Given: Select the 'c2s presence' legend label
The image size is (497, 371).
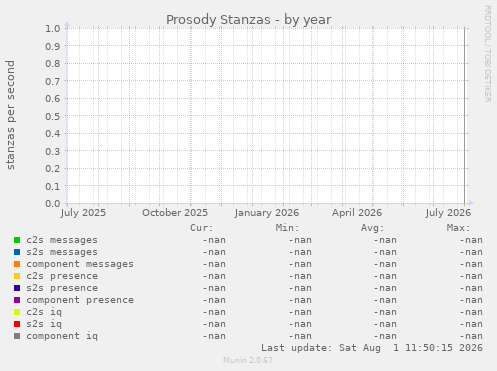Looking at the screenshot, I should [x=62, y=276].
